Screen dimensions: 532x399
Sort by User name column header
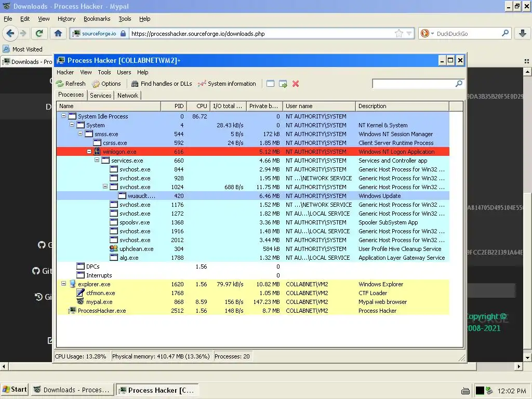tap(320, 106)
